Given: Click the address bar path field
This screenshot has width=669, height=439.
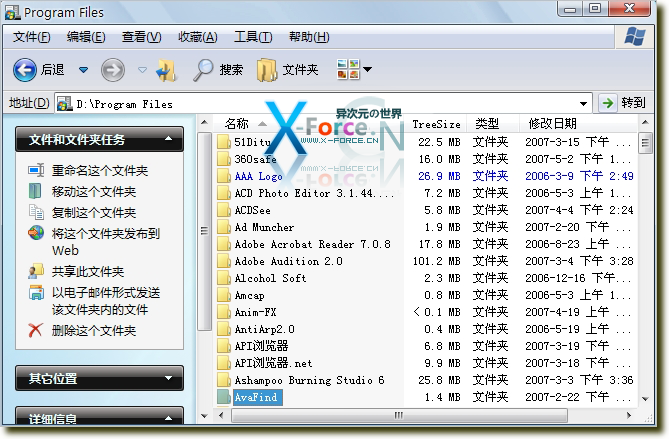Looking at the screenshot, I should (x=316, y=104).
